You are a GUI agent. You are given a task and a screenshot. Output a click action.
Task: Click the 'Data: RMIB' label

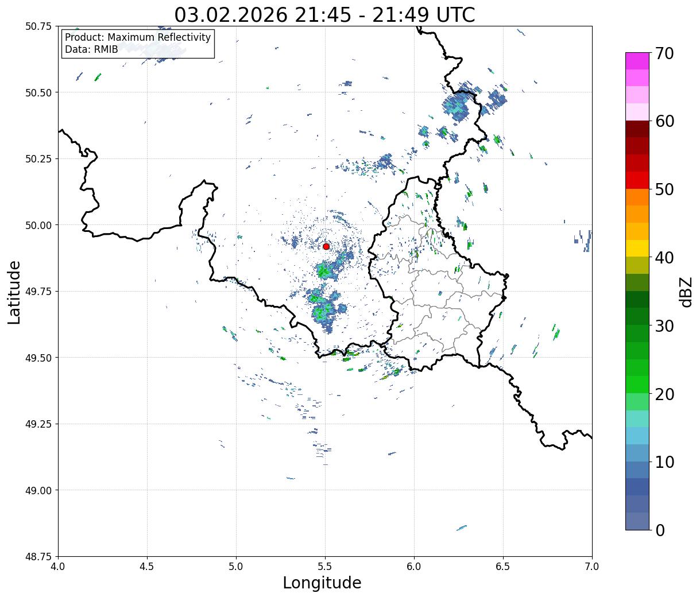tap(91, 49)
